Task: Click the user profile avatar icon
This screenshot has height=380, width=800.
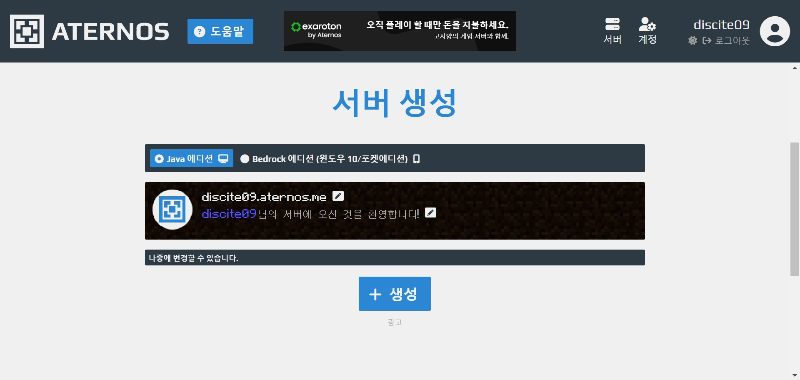Action: point(774,31)
